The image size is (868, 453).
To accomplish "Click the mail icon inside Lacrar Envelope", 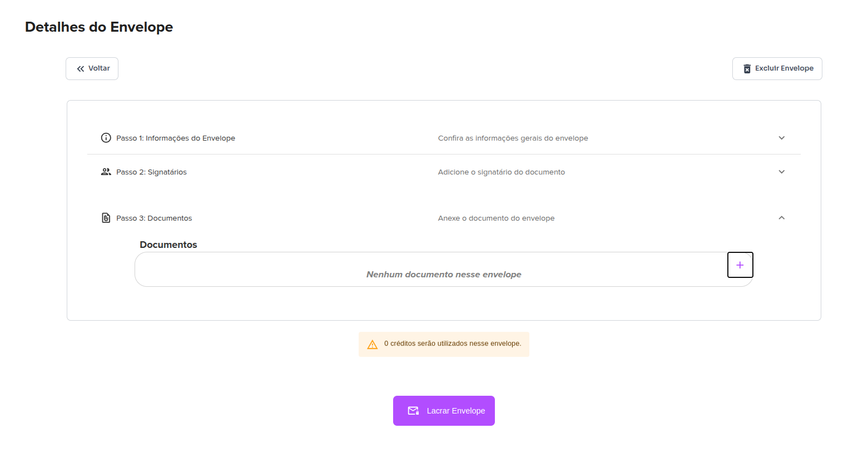I will (413, 410).
